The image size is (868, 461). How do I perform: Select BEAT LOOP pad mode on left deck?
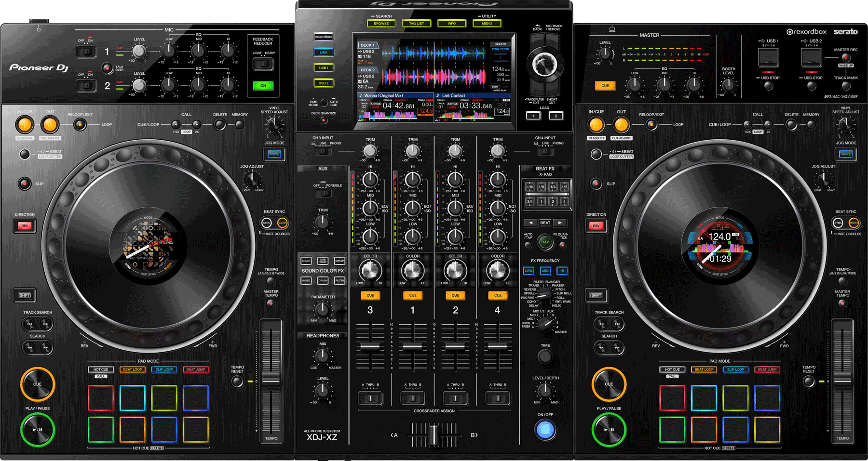coord(133,369)
